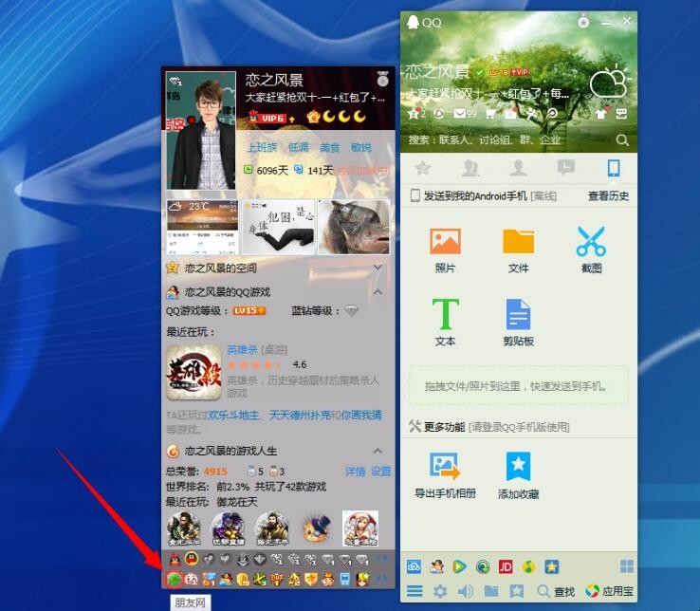Click the 详情 details link
Screen dimensions: 700x611
coord(356,472)
